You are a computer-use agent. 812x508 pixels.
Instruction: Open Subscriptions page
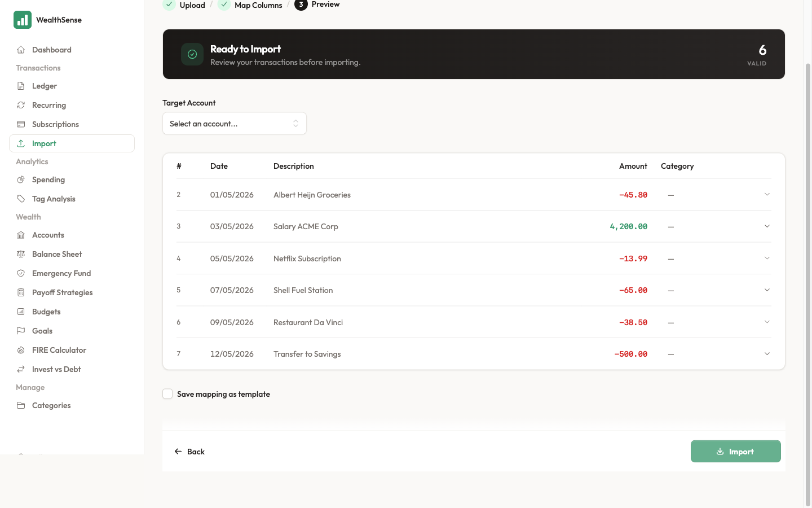(72, 124)
